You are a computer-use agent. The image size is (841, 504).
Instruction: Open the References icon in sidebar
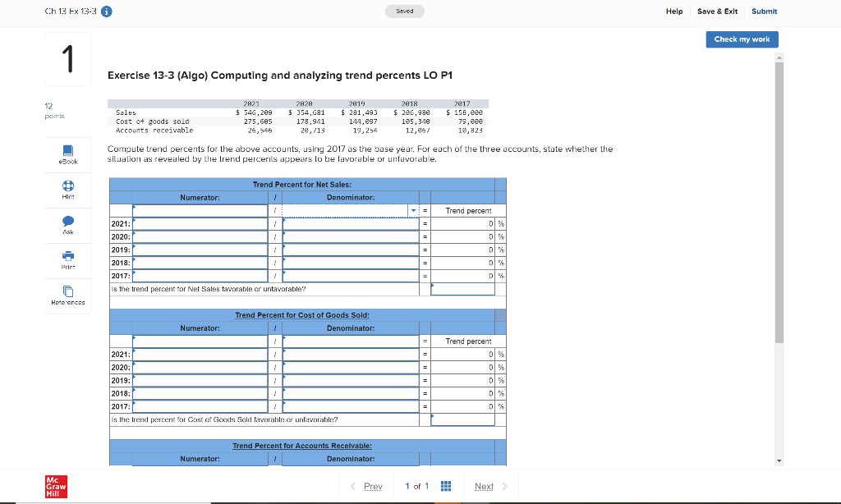coord(68,291)
